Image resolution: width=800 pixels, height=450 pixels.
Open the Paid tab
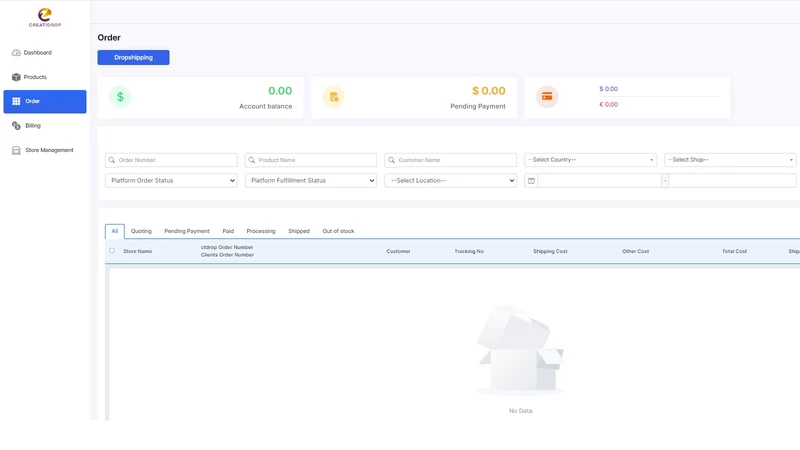[228, 231]
